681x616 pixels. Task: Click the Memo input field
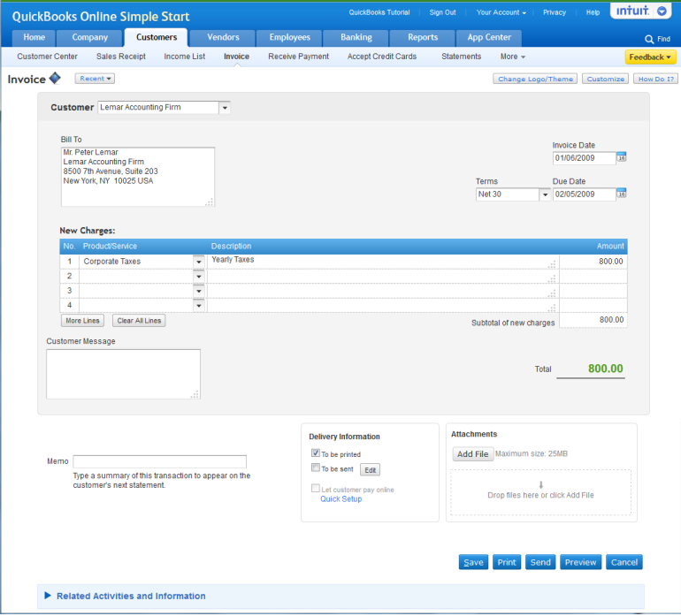pyautogui.click(x=159, y=461)
